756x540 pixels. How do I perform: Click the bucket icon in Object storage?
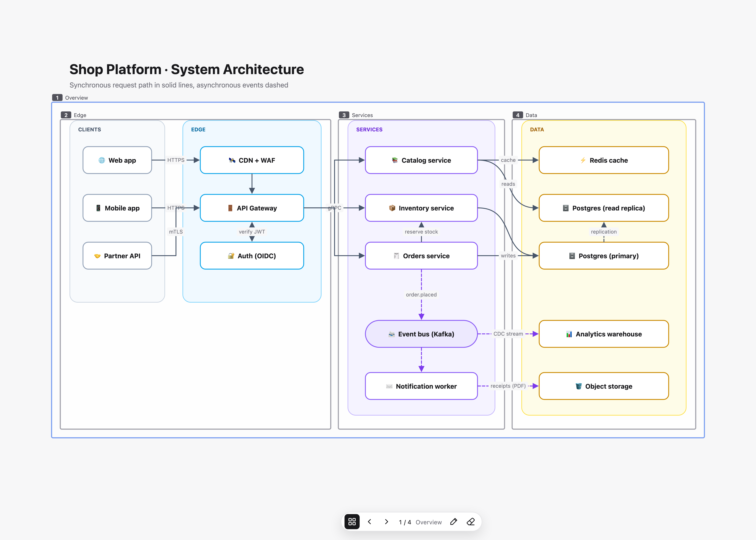pos(578,386)
